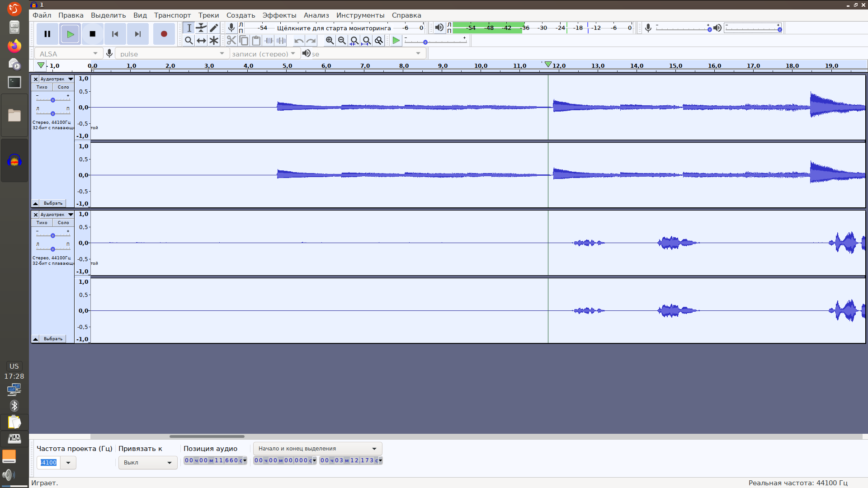Close the first audio track
The height and width of the screenshot is (488, 868).
35,79
